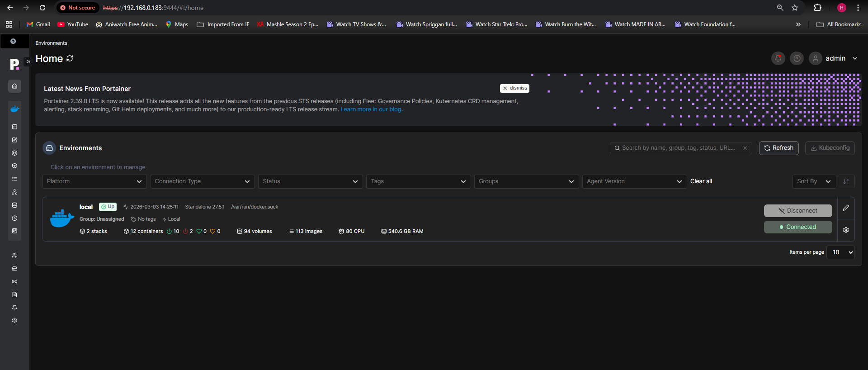The image size is (868, 370).
Task: Open the Connection Type dropdown
Action: pos(203,181)
